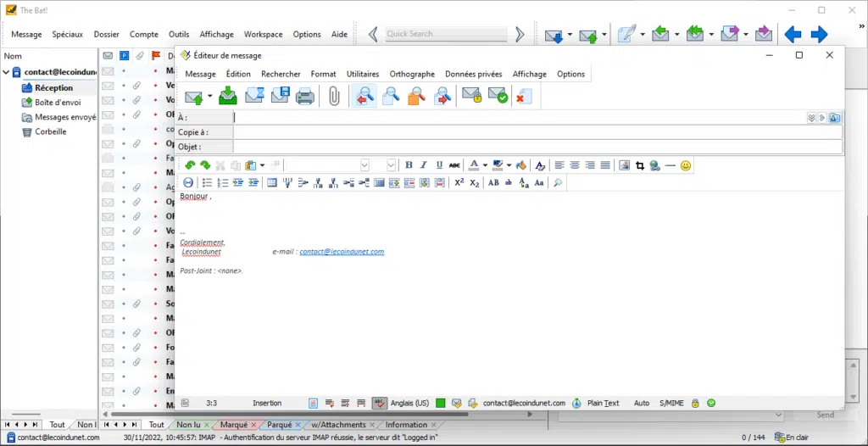The height and width of the screenshot is (446, 868).
Task: Toggle automatic spell check in status bar
Action: 379,403
